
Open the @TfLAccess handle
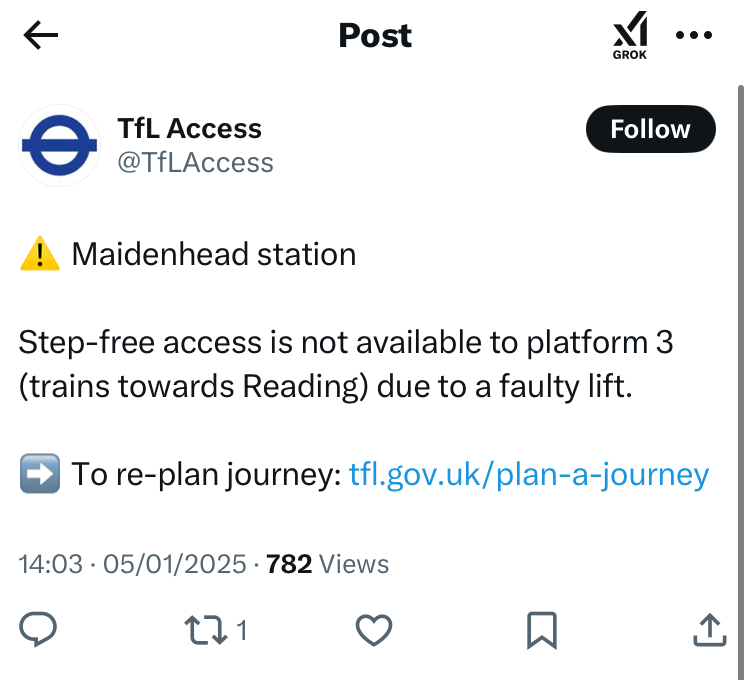click(x=195, y=162)
